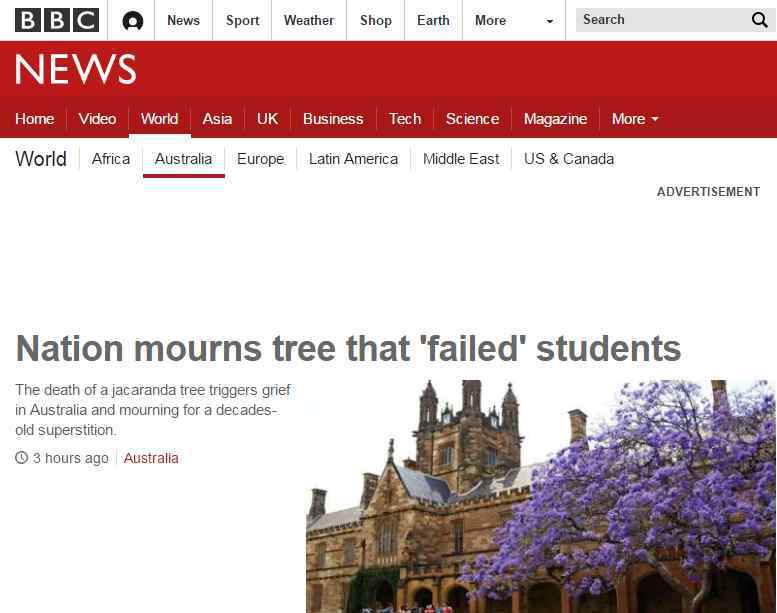The width and height of the screenshot is (777, 613).
Task: Open the BBC account sign-in icon
Action: [132, 21]
